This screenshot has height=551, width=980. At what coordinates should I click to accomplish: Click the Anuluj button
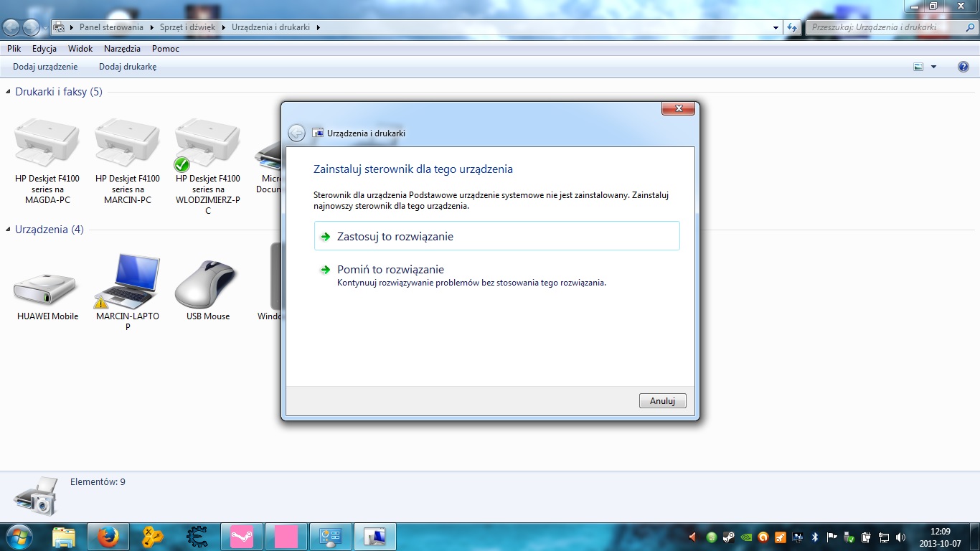(663, 401)
